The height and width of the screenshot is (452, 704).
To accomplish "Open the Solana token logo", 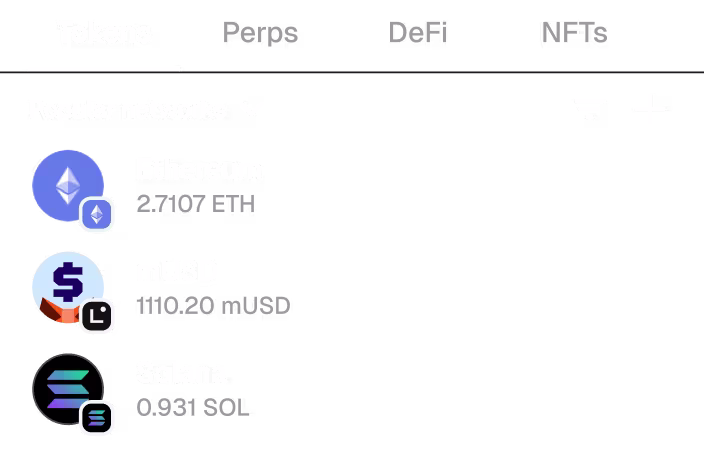I will coord(68,389).
